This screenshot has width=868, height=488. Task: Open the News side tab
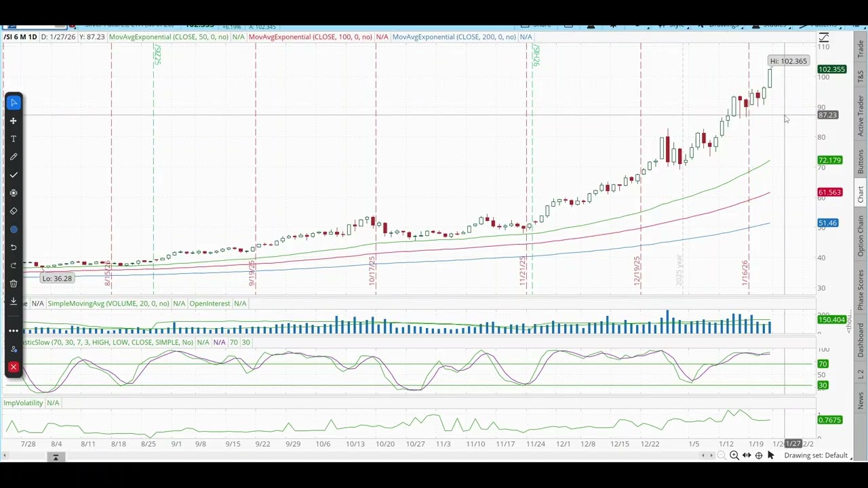click(x=861, y=400)
